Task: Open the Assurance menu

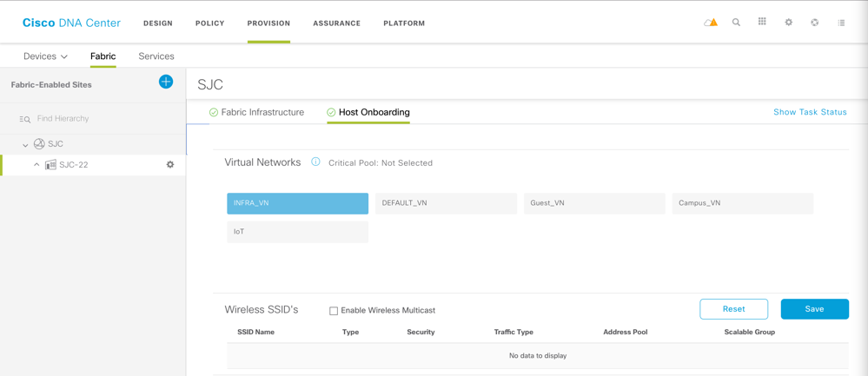Action: pyautogui.click(x=336, y=23)
